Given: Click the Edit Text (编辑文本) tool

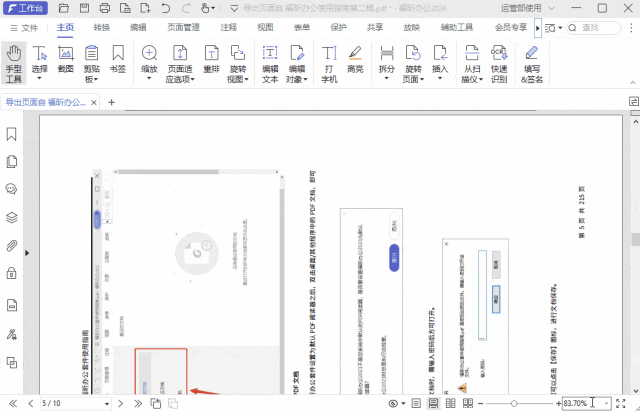Looking at the screenshot, I should (270, 62).
